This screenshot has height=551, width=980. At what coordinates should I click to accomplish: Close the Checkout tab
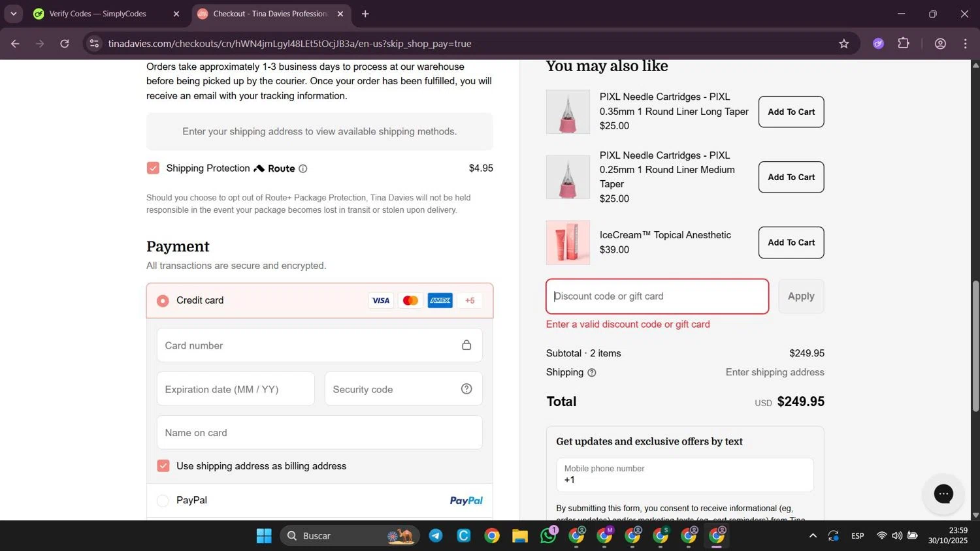pyautogui.click(x=340, y=14)
